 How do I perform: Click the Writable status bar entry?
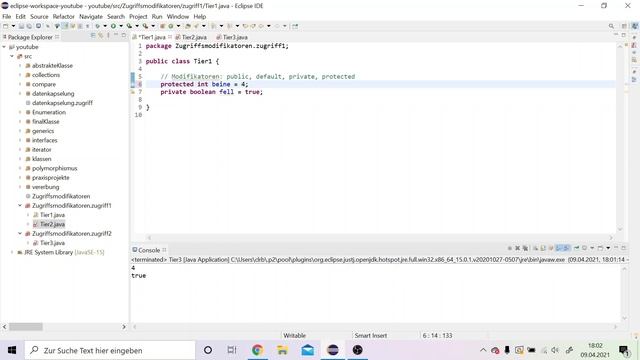click(294, 336)
